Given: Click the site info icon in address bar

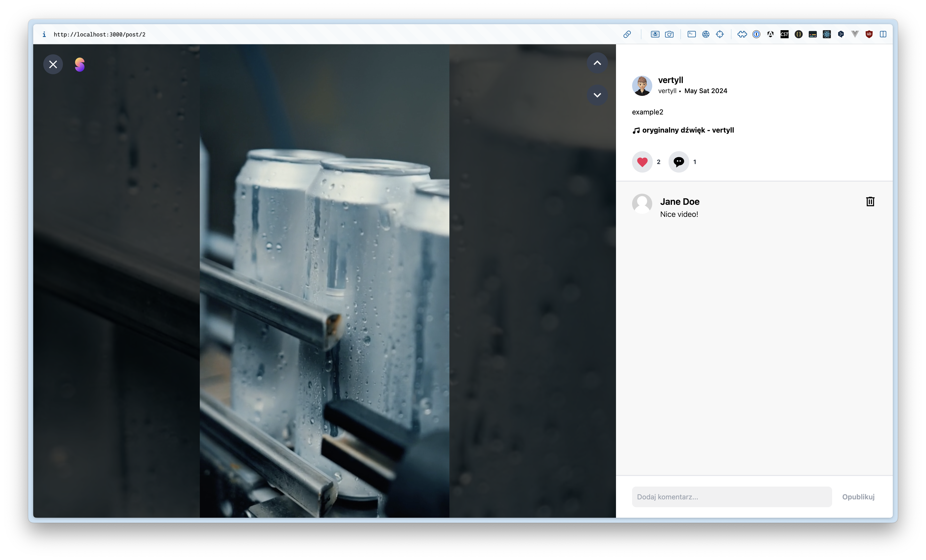Looking at the screenshot, I should click(x=44, y=34).
